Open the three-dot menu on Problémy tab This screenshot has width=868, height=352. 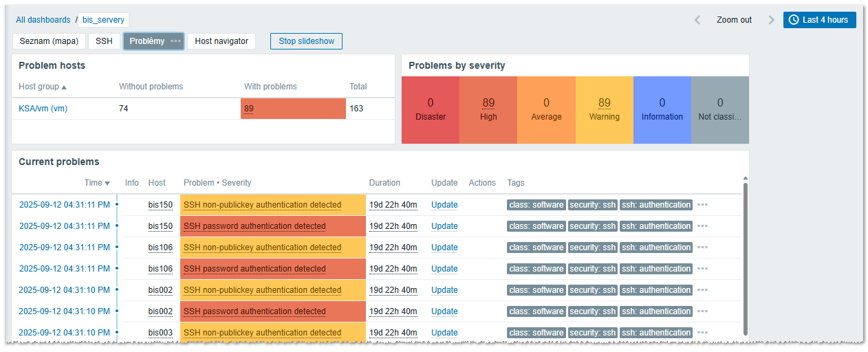tap(176, 41)
